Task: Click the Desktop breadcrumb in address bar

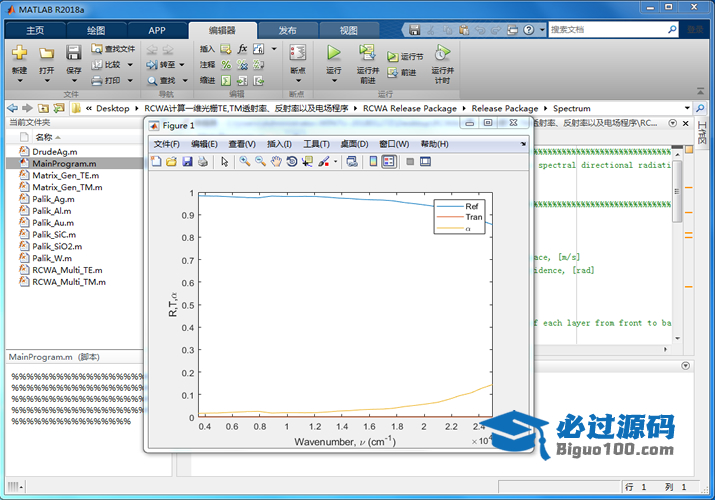Action: 113,108
